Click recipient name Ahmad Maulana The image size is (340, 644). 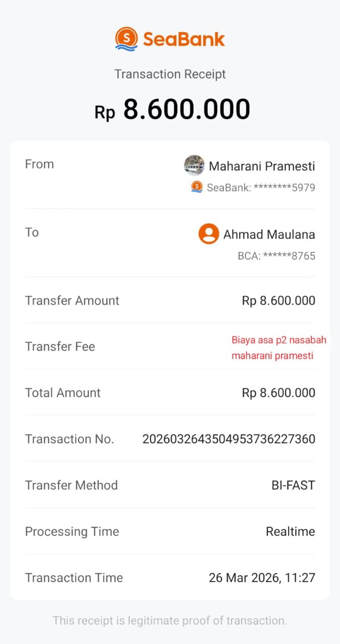[269, 234]
